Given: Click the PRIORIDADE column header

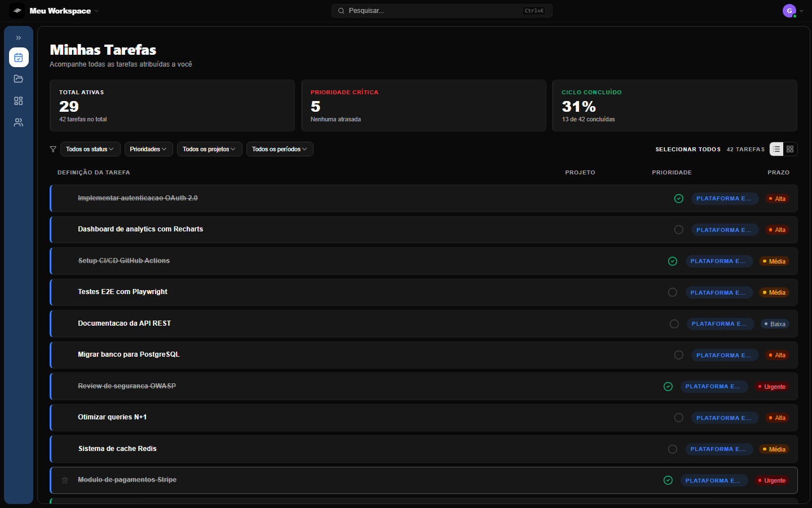Looking at the screenshot, I should pyautogui.click(x=672, y=173).
